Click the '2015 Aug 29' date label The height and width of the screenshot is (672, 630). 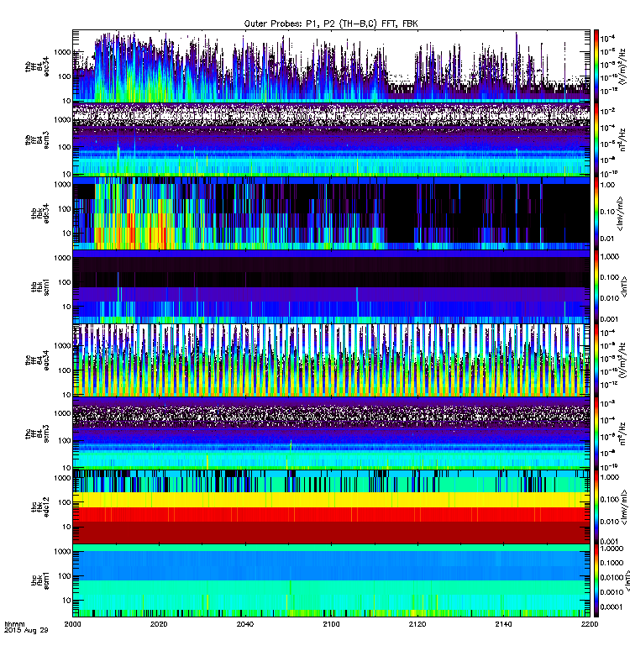[x=26, y=631]
